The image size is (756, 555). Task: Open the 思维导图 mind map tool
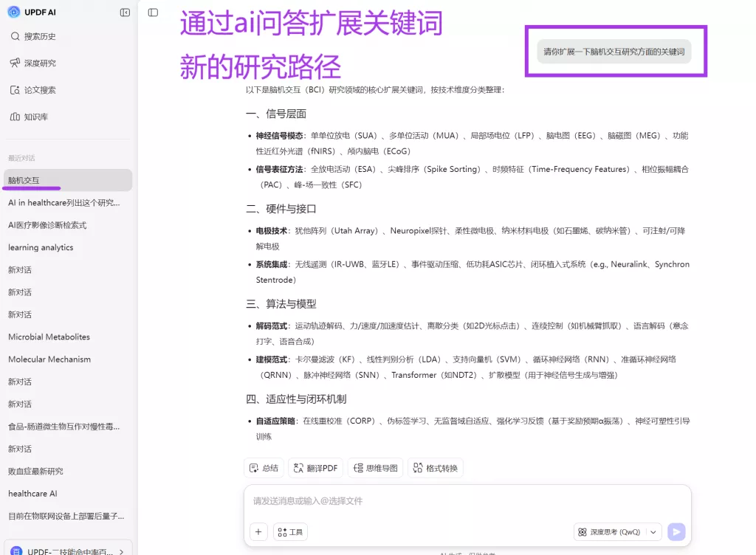point(375,467)
